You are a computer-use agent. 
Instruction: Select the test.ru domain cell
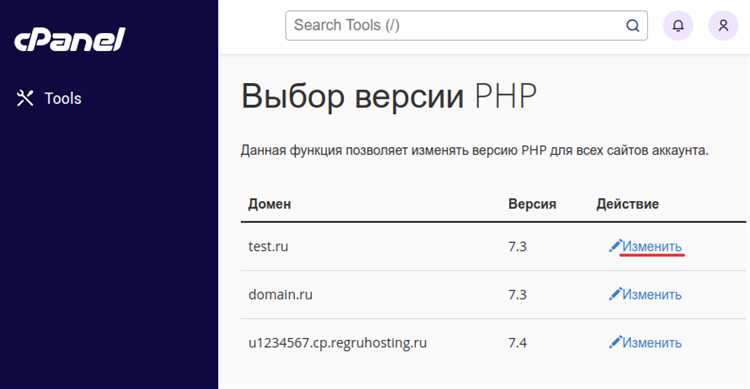tap(268, 246)
